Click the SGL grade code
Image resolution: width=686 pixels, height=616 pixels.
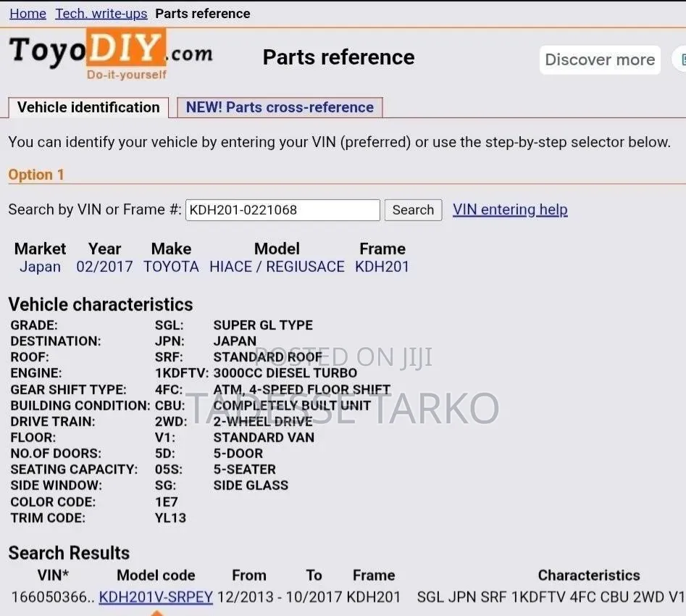tap(169, 325)
